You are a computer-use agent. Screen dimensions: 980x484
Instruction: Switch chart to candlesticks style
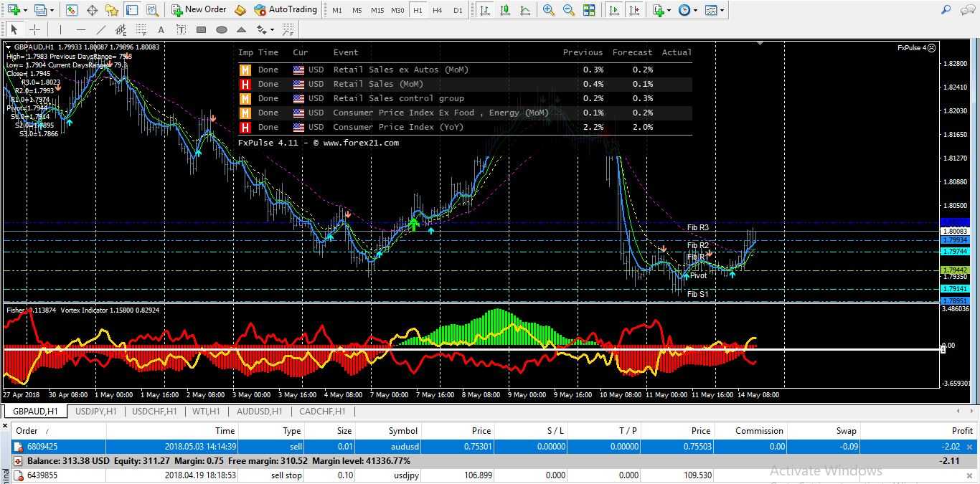(x=505, y=10)
